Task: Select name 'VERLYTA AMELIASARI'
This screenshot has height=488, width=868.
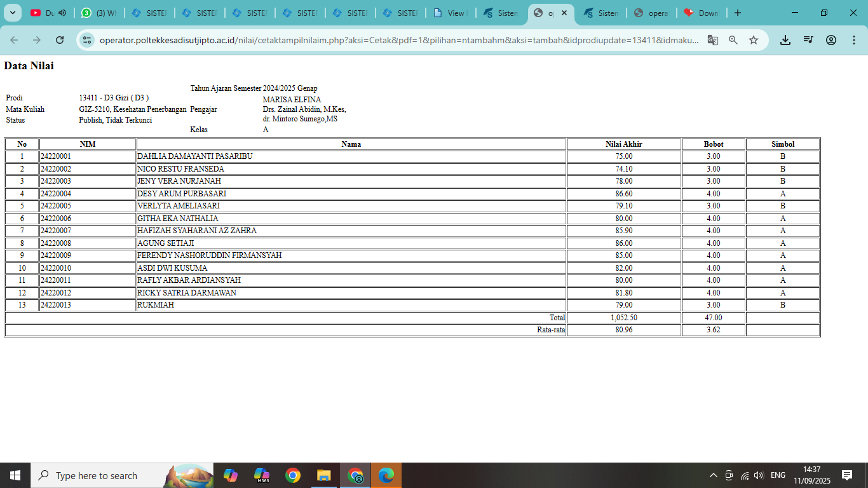Action: pyautogui.click(x=179, y=206)
